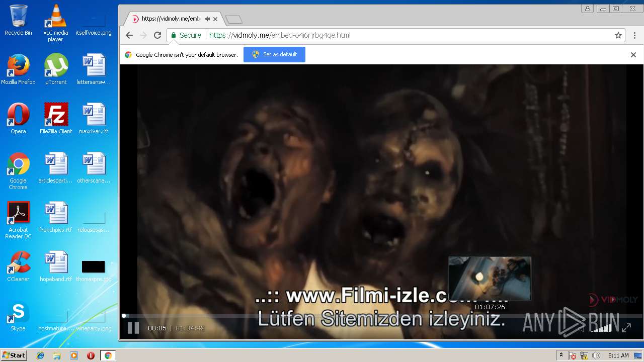Screen dimensions: 644x362
Task: Select the lettersansw document on desktop
Action: [x=94, y=69]
